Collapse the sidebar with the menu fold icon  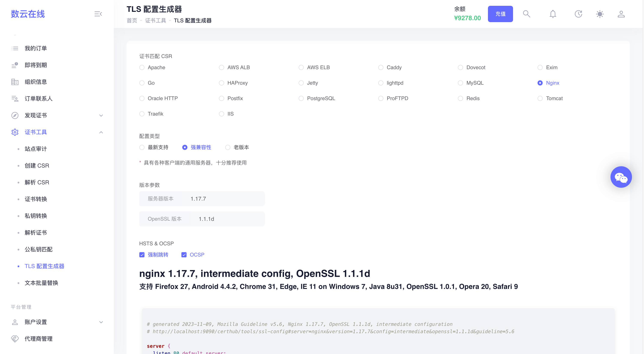98,14
